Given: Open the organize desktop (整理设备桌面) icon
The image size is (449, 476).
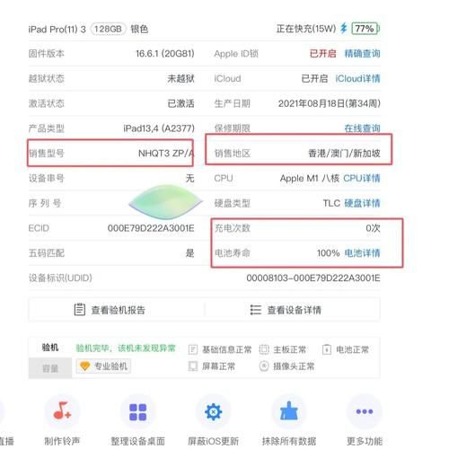Looking at the screenshot, I should click(x=137, y=411).
